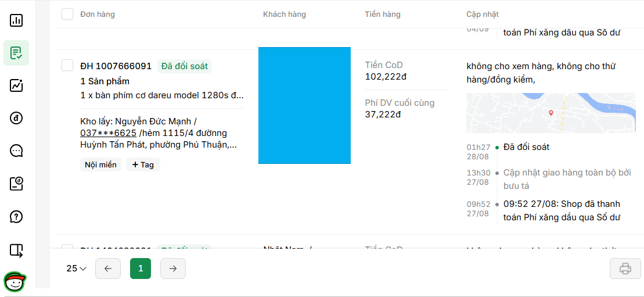Screen dimensions: 644x297
Task: Click the Tiền CoD amount 102,222đ
Action: click(x=386, y=77)
